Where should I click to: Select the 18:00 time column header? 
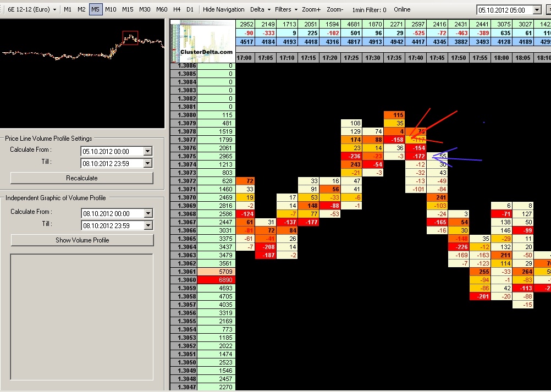point(502,58)
